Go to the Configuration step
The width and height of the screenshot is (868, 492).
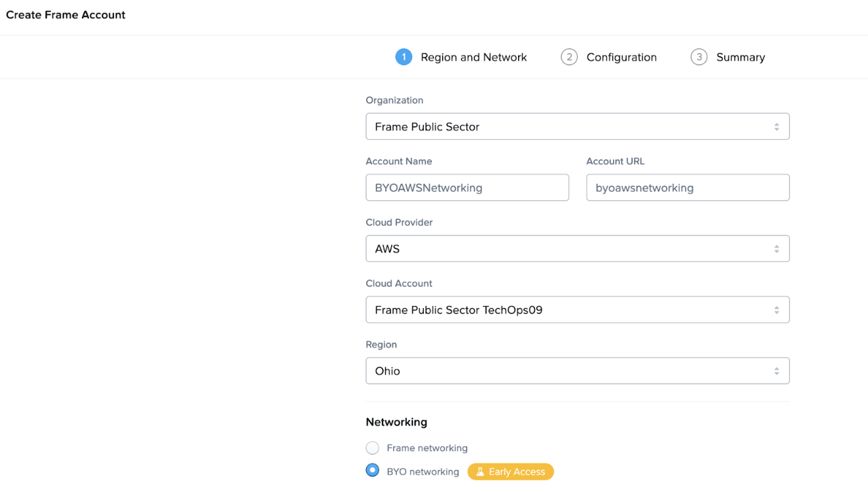coord(621,58)
